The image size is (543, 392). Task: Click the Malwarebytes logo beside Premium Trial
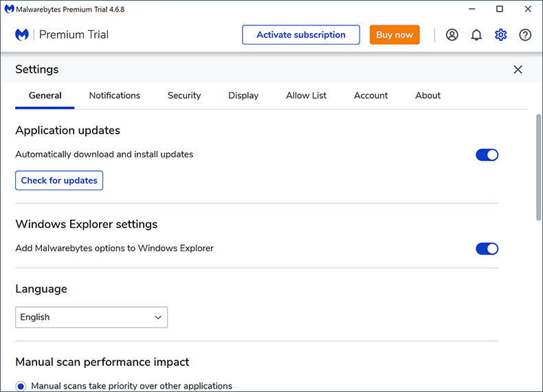pos(22,34)
